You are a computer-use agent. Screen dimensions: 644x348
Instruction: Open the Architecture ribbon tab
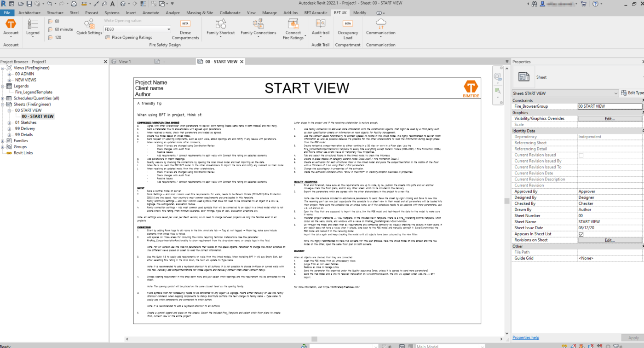click(29, 13)
